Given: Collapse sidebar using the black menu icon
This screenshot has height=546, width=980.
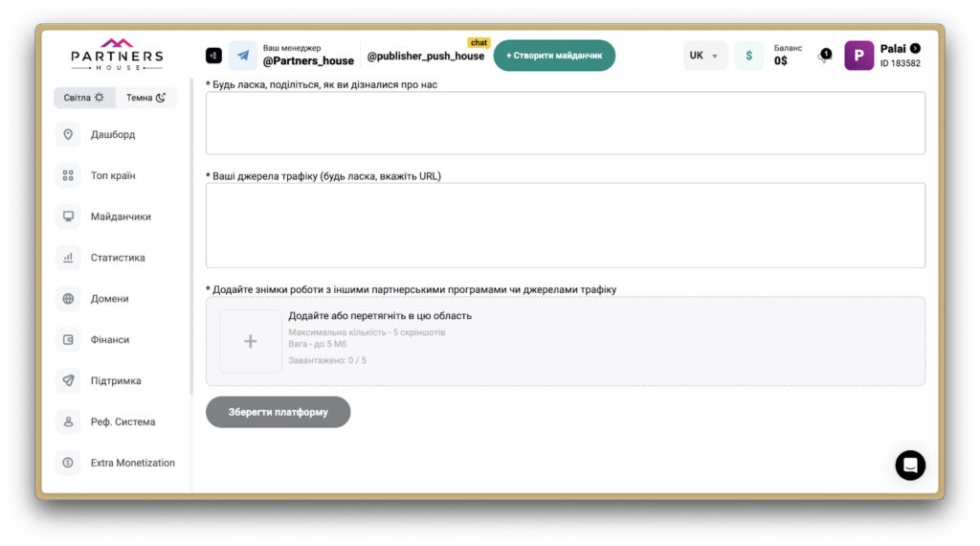Looking at the screenshot, I should (x=213, y=56).
